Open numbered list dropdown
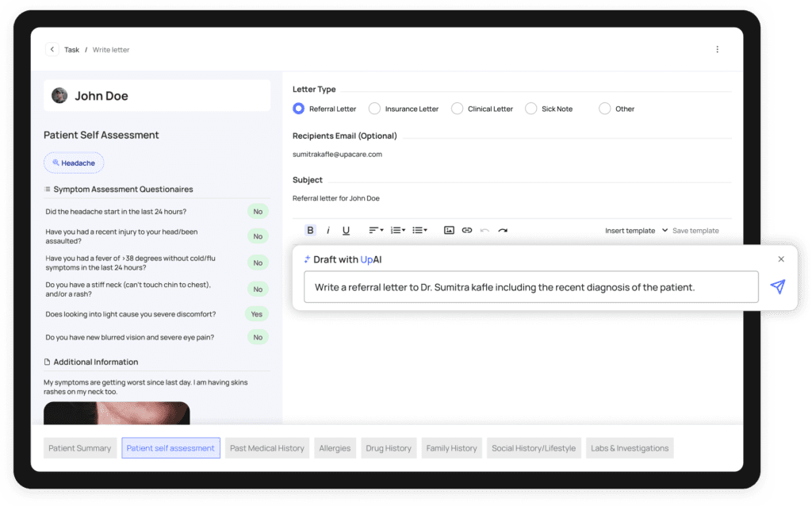 click(398, 231)
